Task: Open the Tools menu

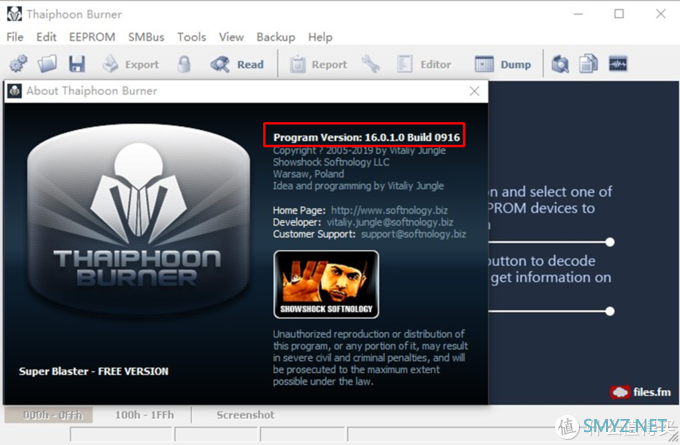Action: point(191,37)
